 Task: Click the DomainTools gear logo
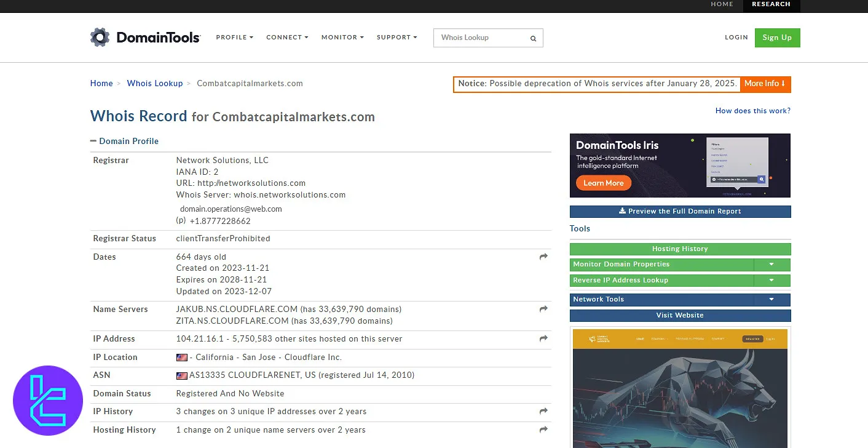tap(99, 37)
